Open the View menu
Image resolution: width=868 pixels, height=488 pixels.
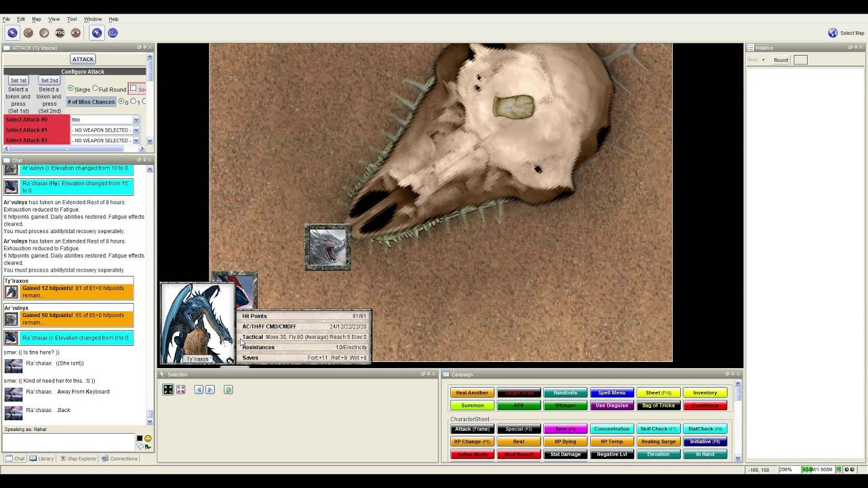(54, 19)
